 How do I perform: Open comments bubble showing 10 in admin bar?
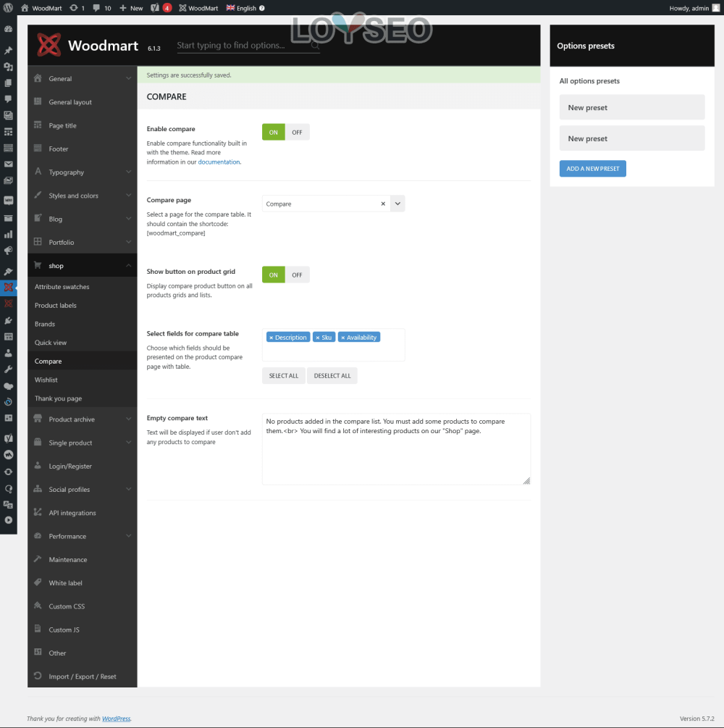(101, 8)
